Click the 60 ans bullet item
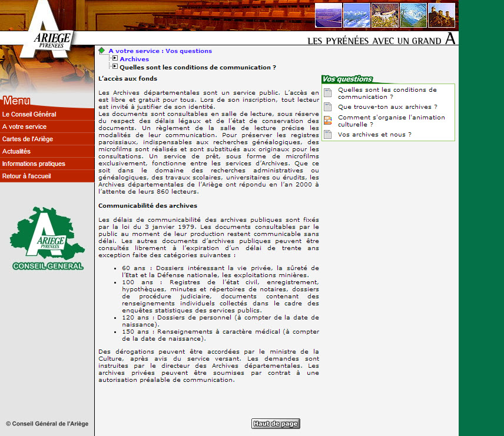Image resolution: width=504 pixels, height=436 pixels. tap(220, 271)
